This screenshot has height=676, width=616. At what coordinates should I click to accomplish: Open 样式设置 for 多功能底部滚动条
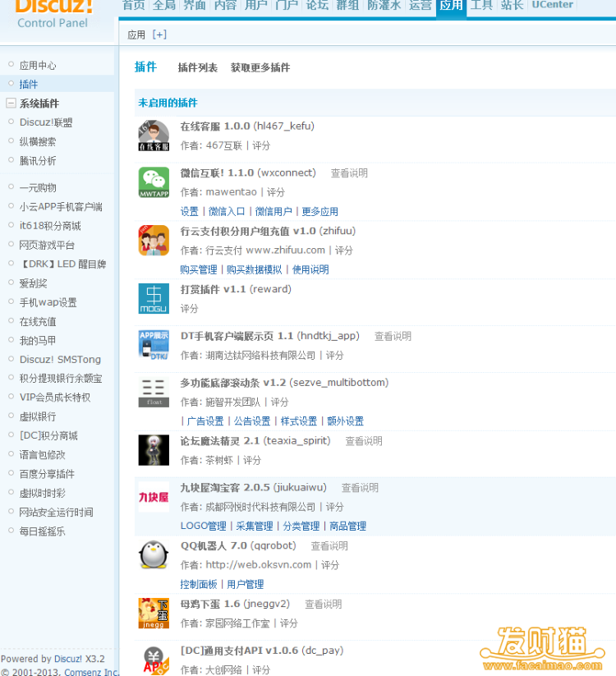[299, 421]
